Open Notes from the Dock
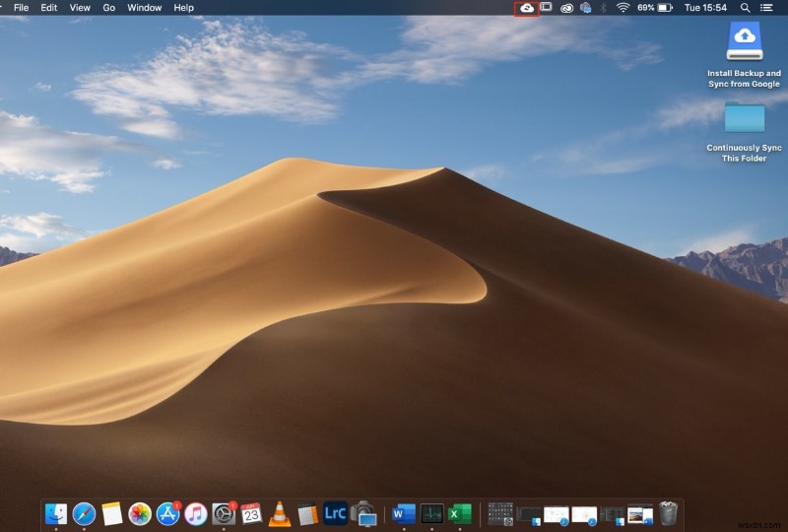788x532 pixels. (x=112, y=514)
